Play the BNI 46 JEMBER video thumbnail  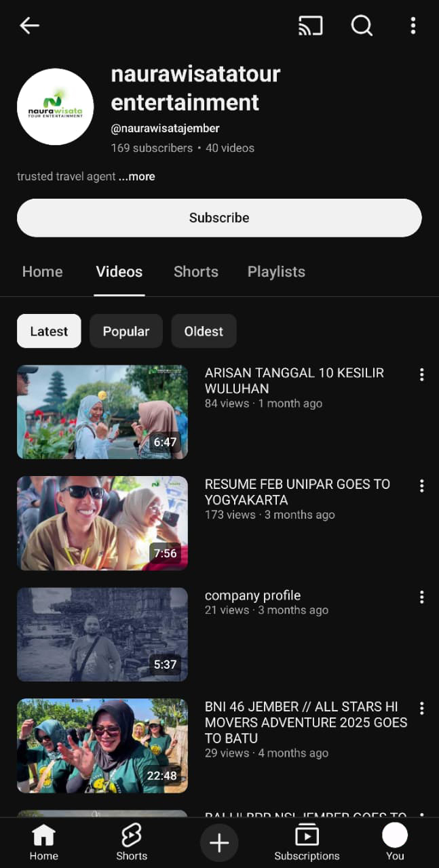tap(102, 745)
